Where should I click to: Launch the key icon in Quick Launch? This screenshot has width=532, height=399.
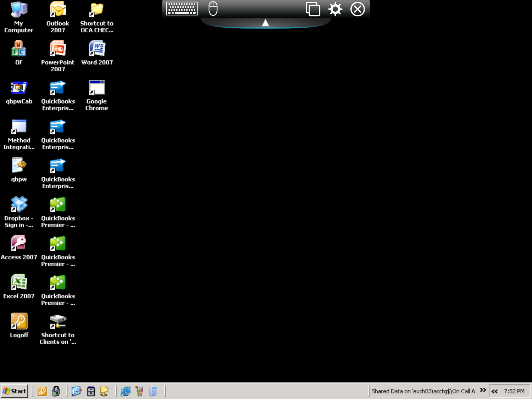tap(42, 391)
